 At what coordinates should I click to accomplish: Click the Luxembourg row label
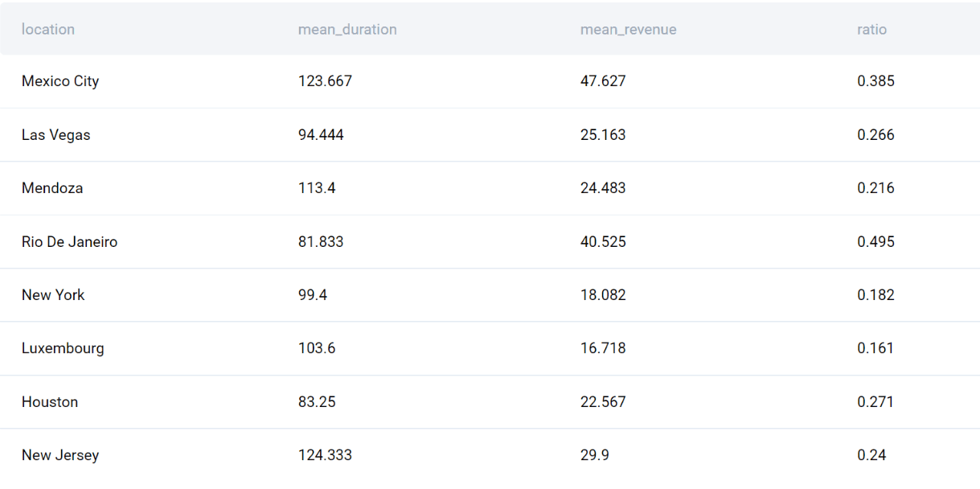63,348
